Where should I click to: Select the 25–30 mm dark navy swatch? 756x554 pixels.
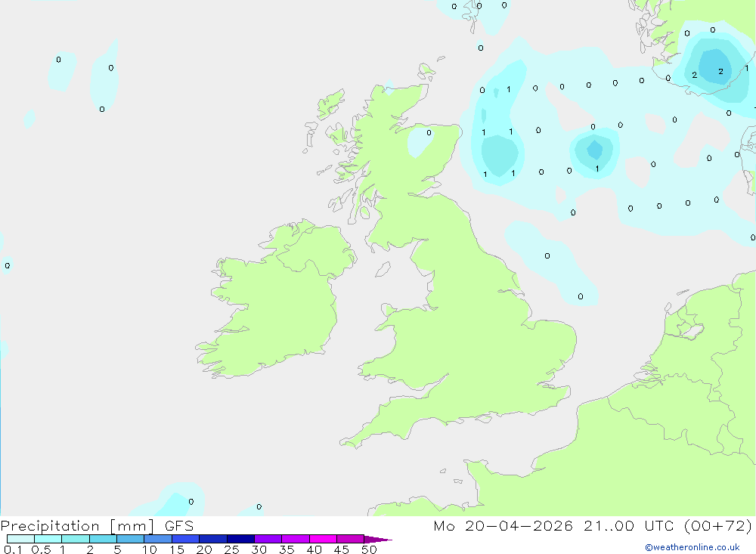tap(240, 539)
